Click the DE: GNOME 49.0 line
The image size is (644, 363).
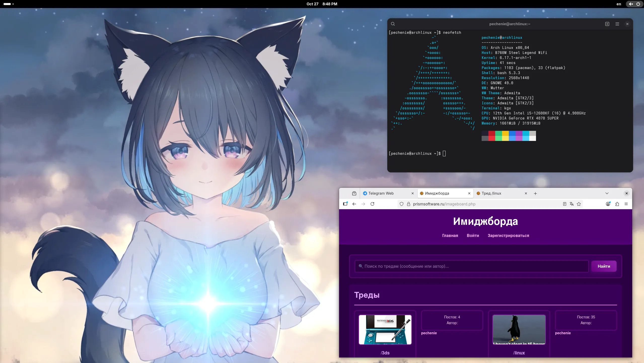click(497, 83)
